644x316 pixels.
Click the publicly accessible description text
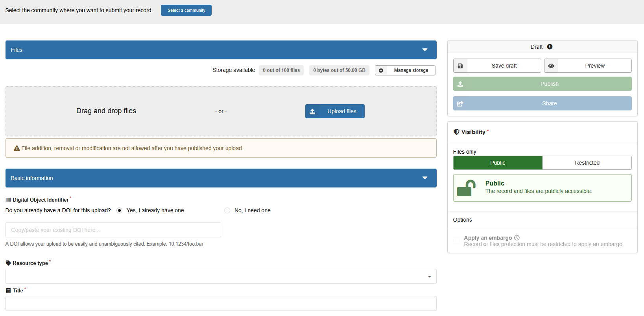(x=539, y=191)
